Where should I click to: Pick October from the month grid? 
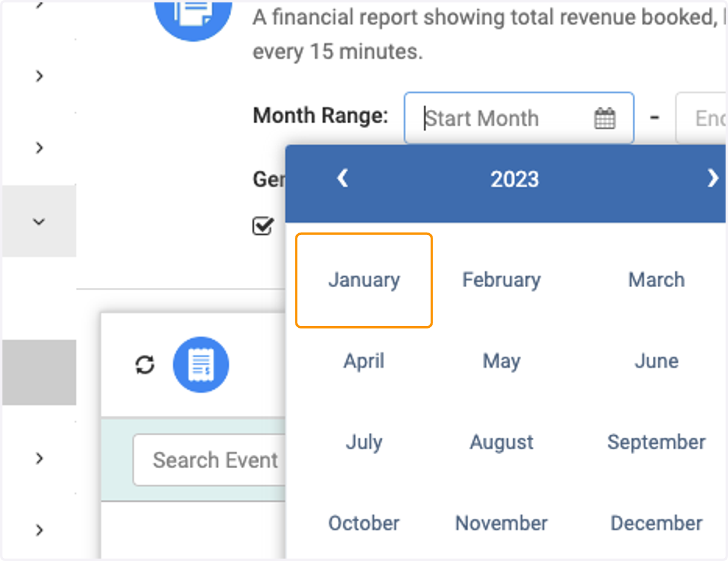364,523
